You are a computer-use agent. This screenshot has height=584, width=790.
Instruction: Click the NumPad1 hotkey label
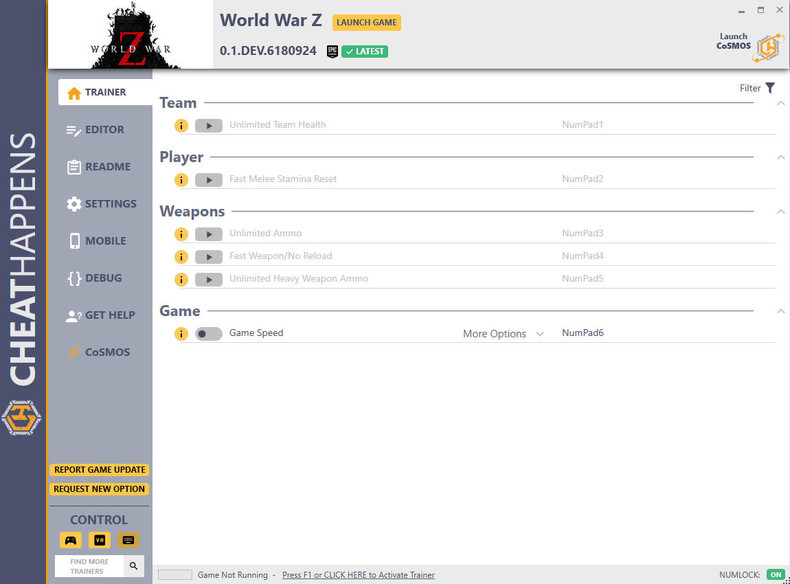tap(582, 125)
